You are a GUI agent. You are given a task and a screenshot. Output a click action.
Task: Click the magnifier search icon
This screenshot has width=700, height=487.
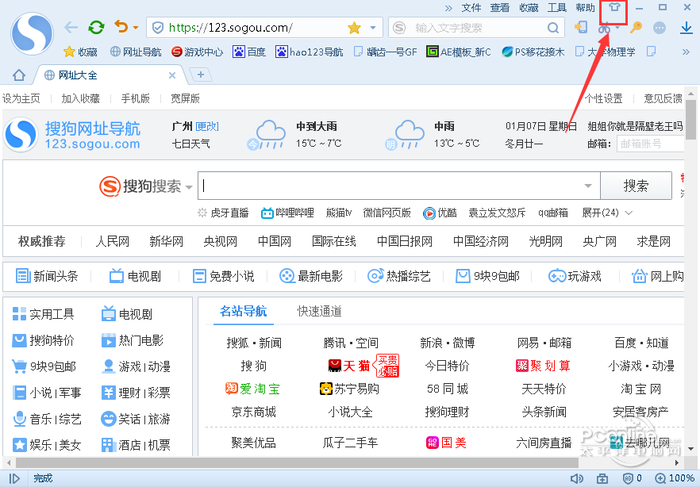553,28
